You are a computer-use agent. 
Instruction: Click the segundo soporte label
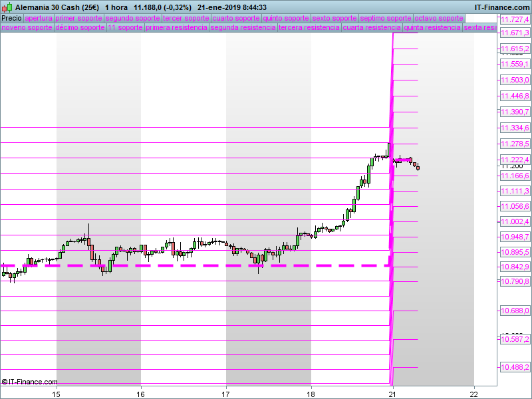(132, 18)
